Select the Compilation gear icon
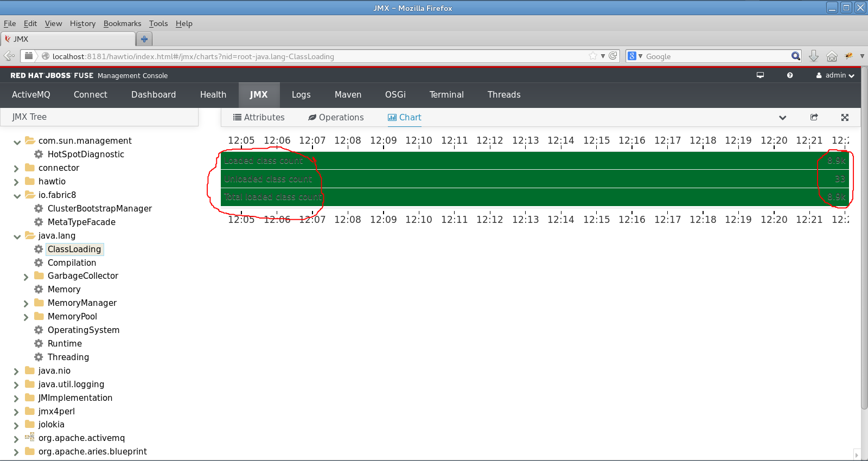 (39, 262)
